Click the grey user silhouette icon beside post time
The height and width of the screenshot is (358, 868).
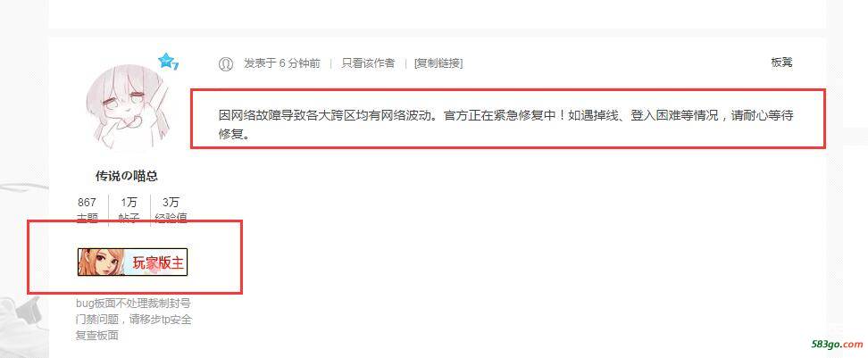point(226,63)
